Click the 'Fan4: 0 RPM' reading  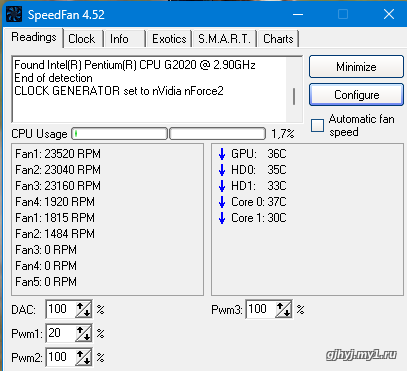tap(46, 266)
